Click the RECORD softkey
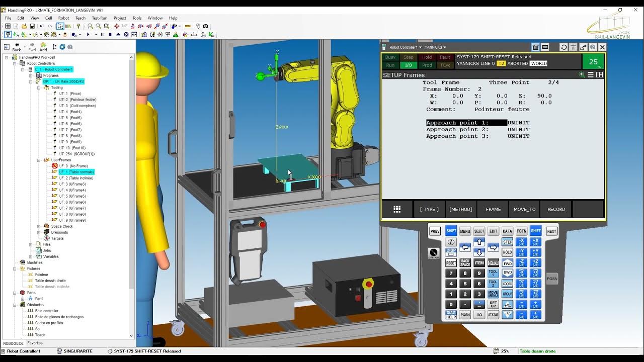This screenshot has width=644, height=362. [556, 209]
